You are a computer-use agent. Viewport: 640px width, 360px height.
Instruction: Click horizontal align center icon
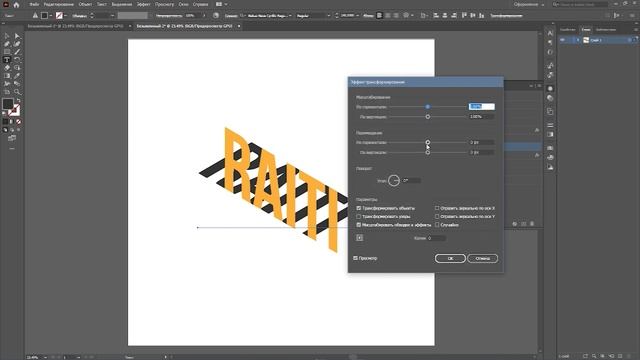(x=445, y=16)
